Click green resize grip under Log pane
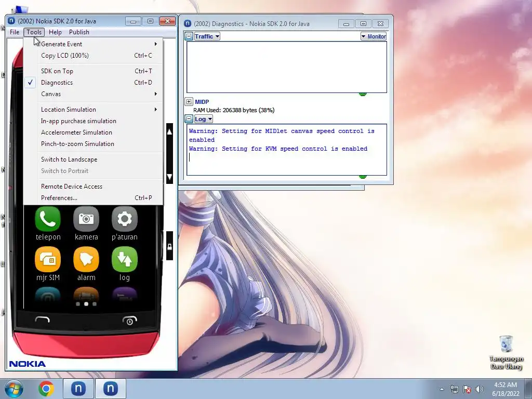 [x=363, y=177]
